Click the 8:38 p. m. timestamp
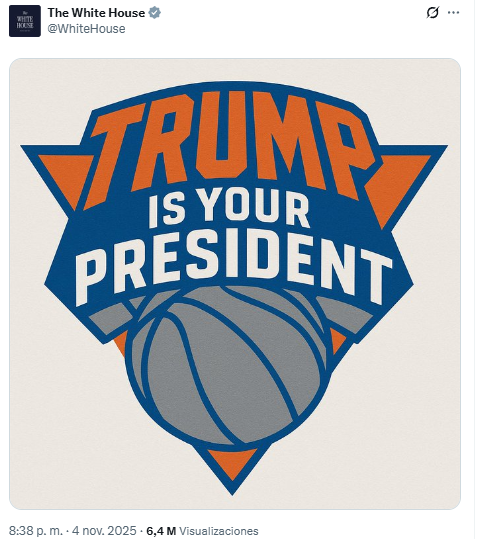 pyautogui.click(x=36, y=530)
